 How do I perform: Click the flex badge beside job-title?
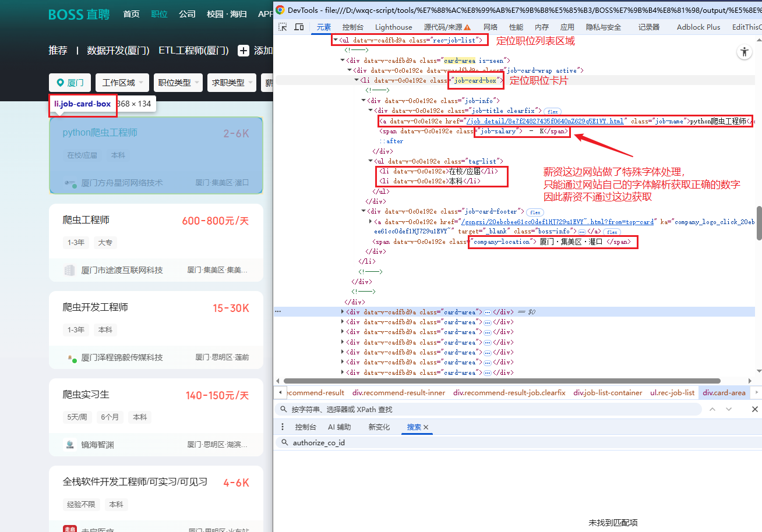[x=552, y=111]
